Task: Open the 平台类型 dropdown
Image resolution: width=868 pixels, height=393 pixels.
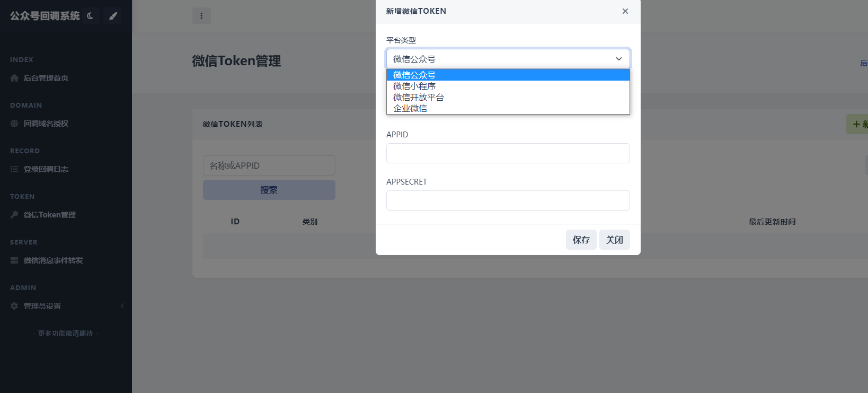Action: 508,59
